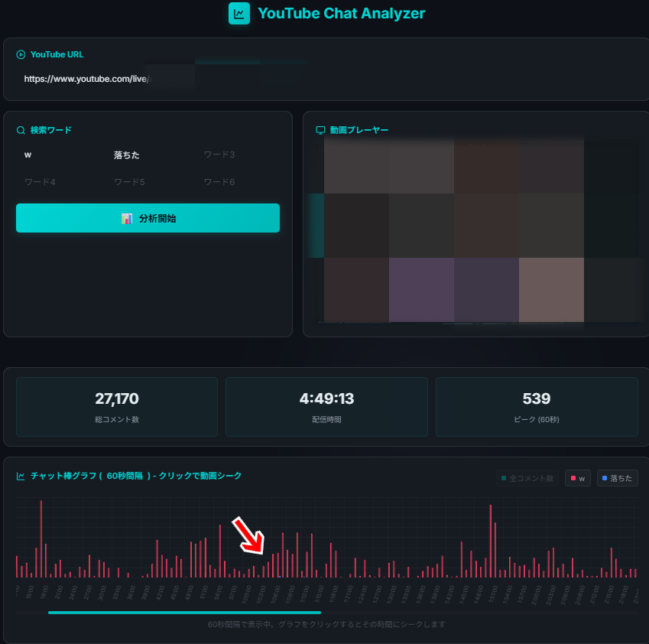
Task: Click the chart icon beside チャット棒グラフ heading
Action: point(21,476)
